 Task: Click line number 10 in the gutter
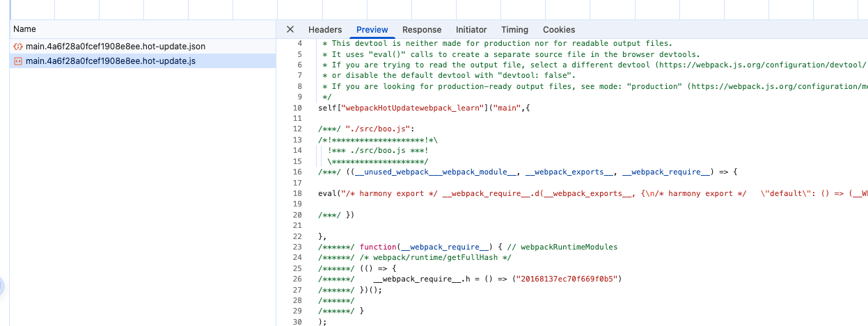coord(297,108)
